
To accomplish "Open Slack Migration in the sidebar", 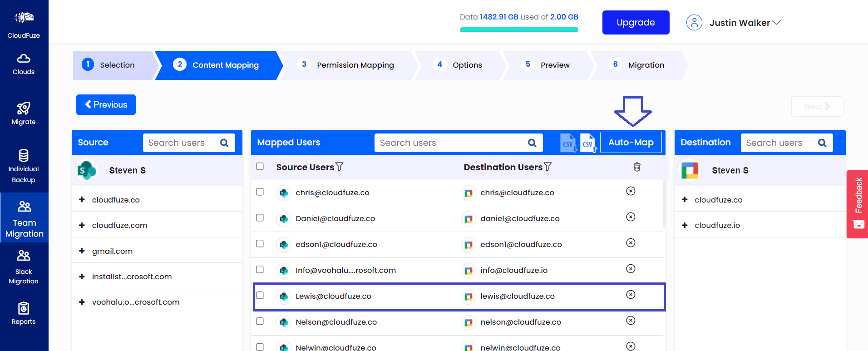I will (24, 267).
